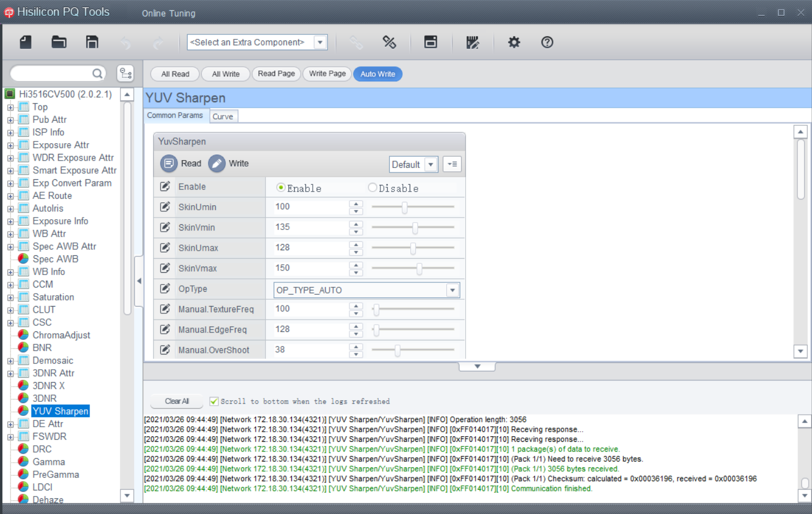Expand the Top tree node
812x514 pixels.
(x=10, y=107)
